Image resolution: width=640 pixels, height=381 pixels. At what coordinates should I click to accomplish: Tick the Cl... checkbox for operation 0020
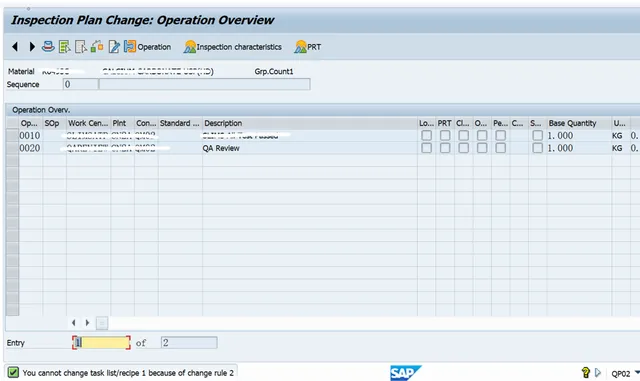[464, 148]
